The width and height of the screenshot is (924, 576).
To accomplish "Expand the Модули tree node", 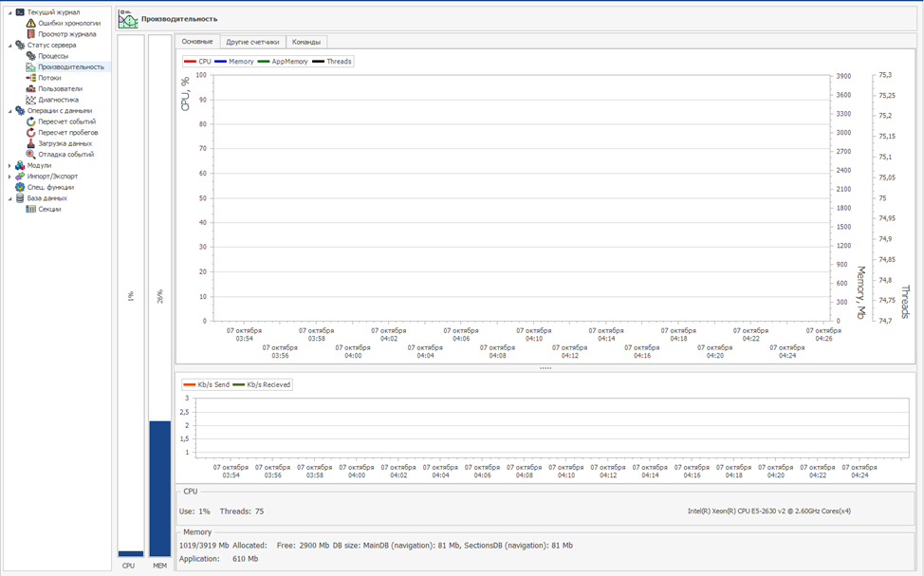I will pos(9,165).
